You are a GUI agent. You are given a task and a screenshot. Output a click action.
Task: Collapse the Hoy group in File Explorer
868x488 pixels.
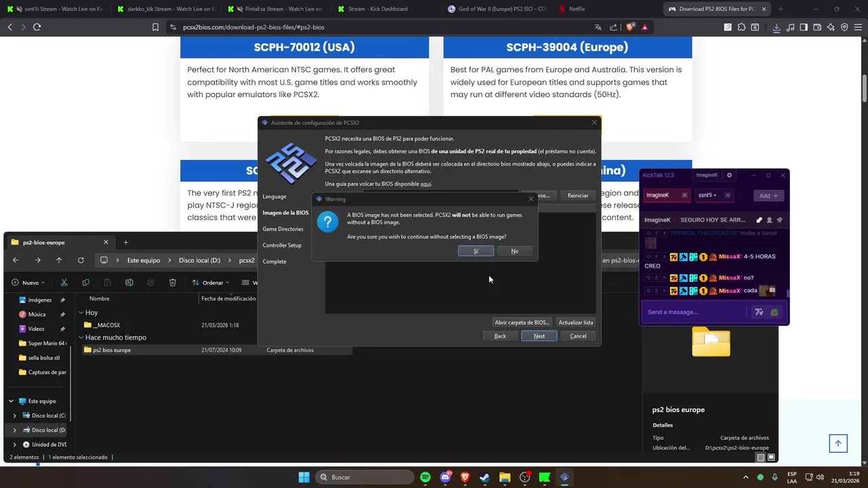click(x=81, y=313)
